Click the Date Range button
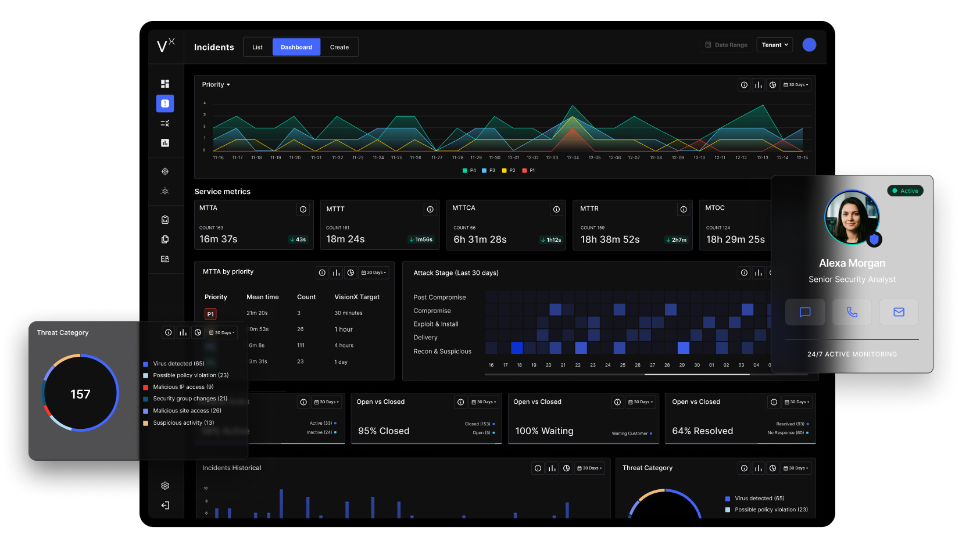980x552 pixels. (x=726, y=44)
